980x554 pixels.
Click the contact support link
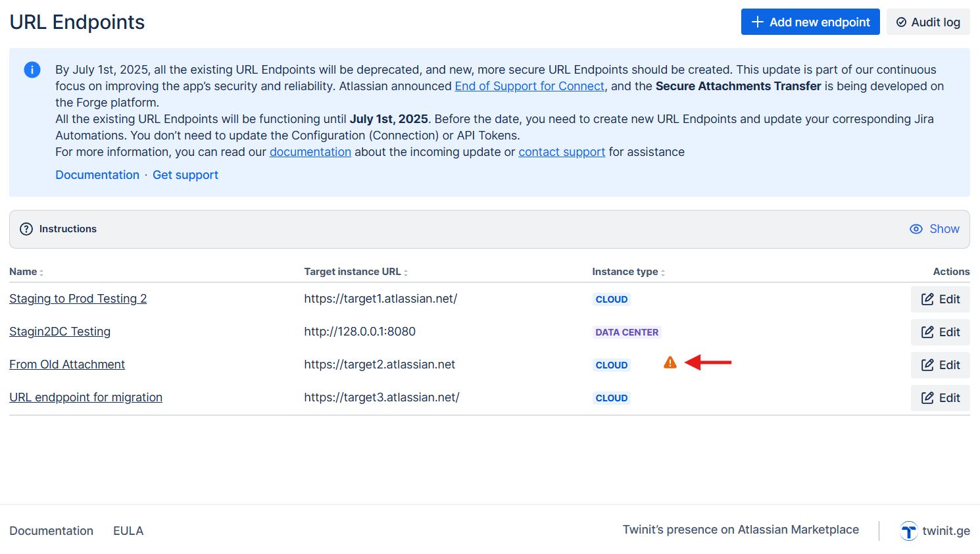[x=562, y=152]
